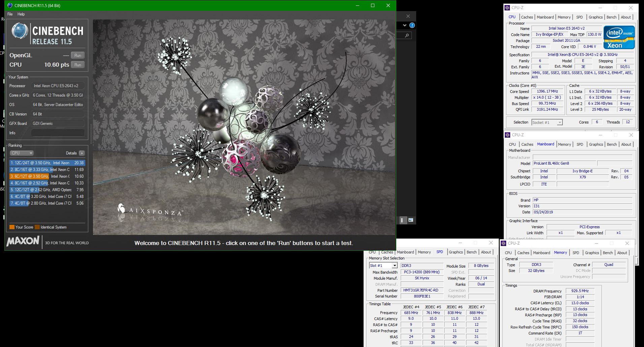Click the MAXON logo in Cinebench footer
This screenshot has width=644, height=347.
[23, 241]
